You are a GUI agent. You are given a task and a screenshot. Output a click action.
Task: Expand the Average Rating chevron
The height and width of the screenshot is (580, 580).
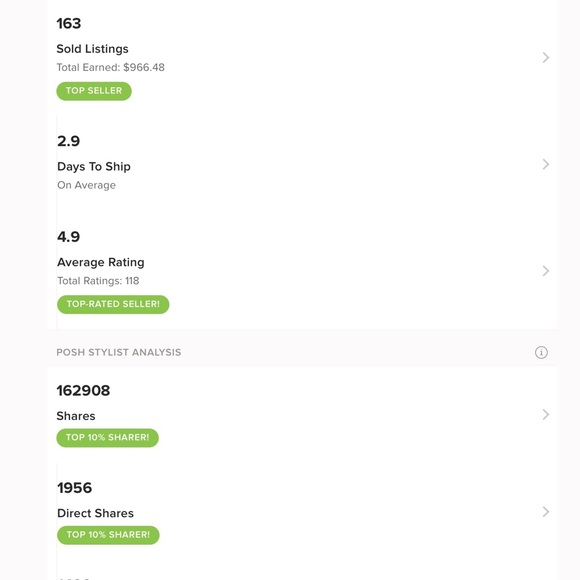(x=546, y=271)
